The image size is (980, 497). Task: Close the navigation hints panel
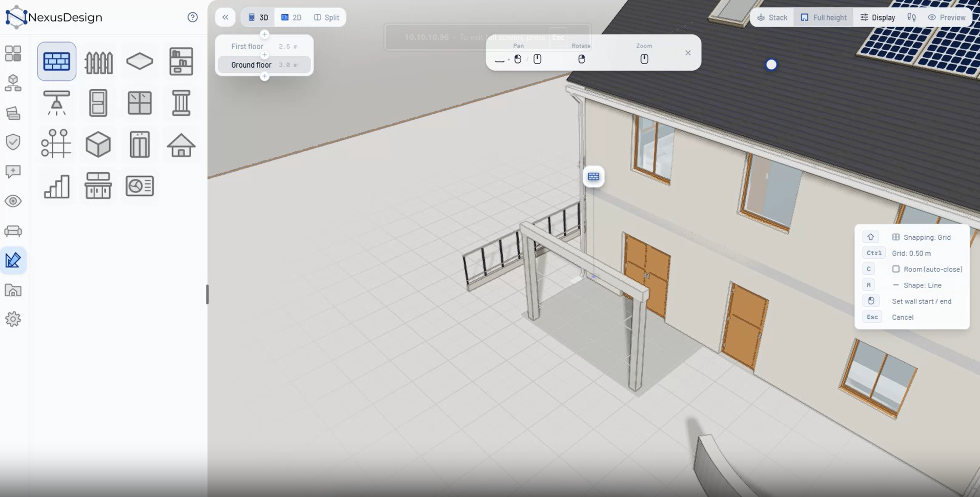coord(688,53)
